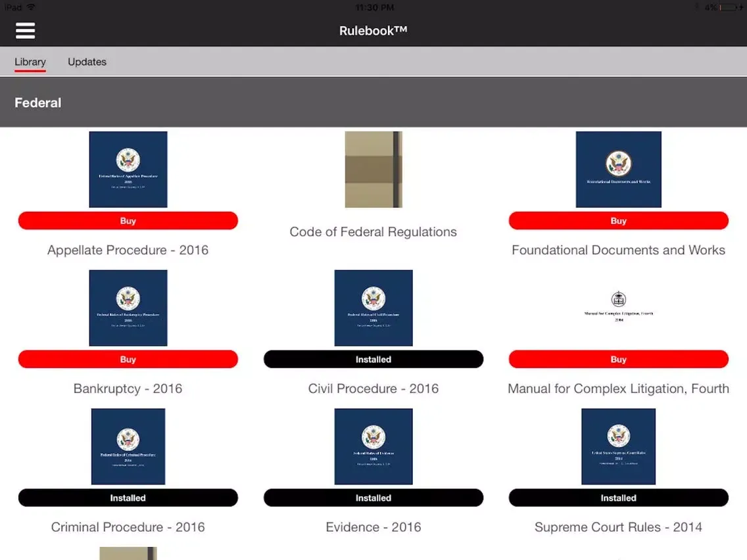Image resolution: width=747 pixels, height=560 pixels.
Task: Tap the Federal section header
Action: (373, 103)
